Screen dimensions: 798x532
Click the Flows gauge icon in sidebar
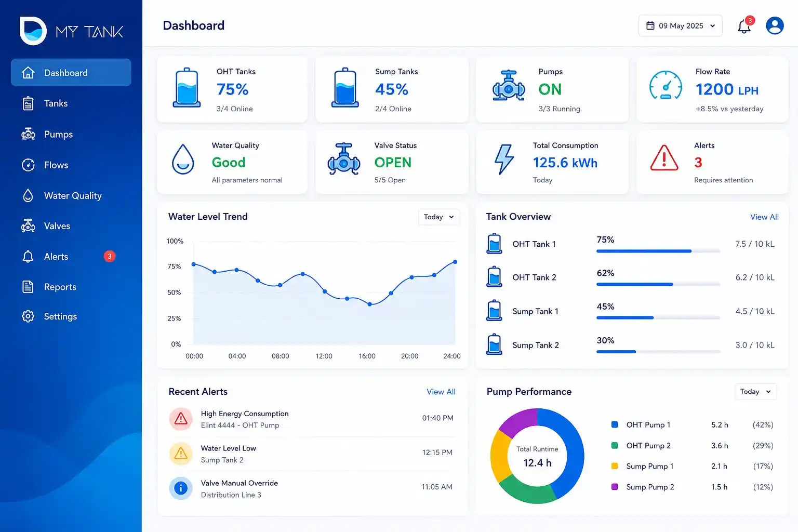click(x=28, y=165)
